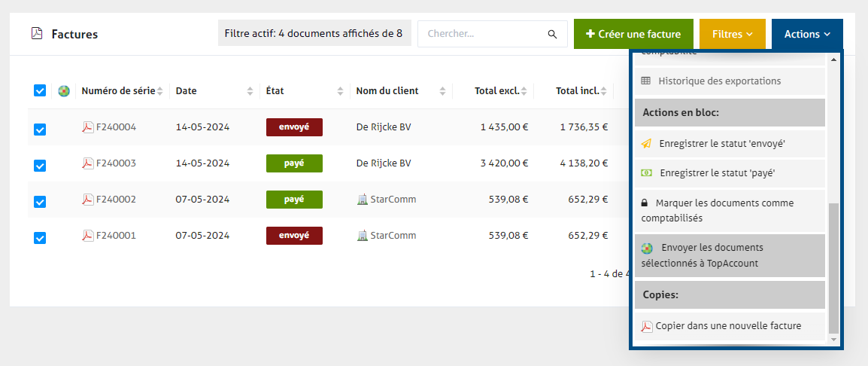
Task: Click the PDF icon next to F240004
Action: pyautogui.click(x=88, y=127)
